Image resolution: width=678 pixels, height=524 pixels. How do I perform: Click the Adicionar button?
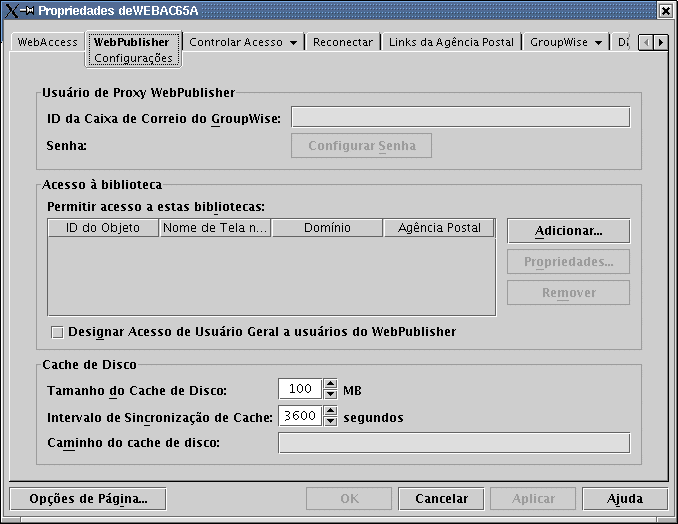(x=569, y=231)
